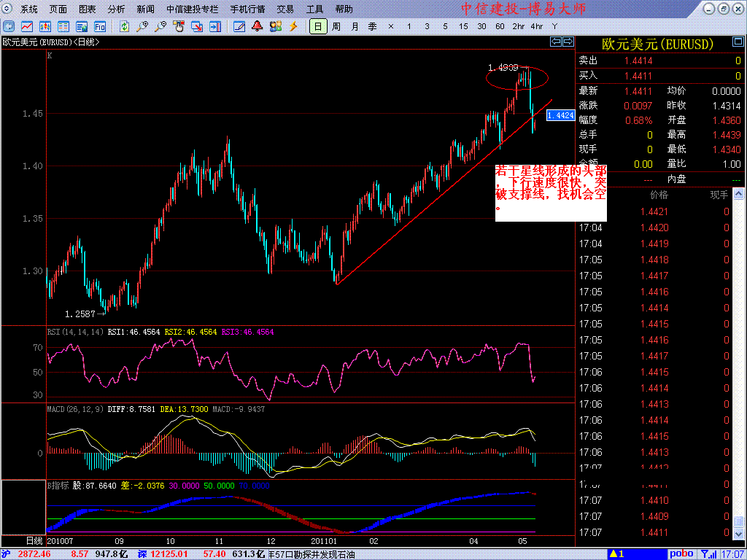Screen dimensions: 747x560
Task: Go to previous contract with left arrow
Action: point(555,42)
